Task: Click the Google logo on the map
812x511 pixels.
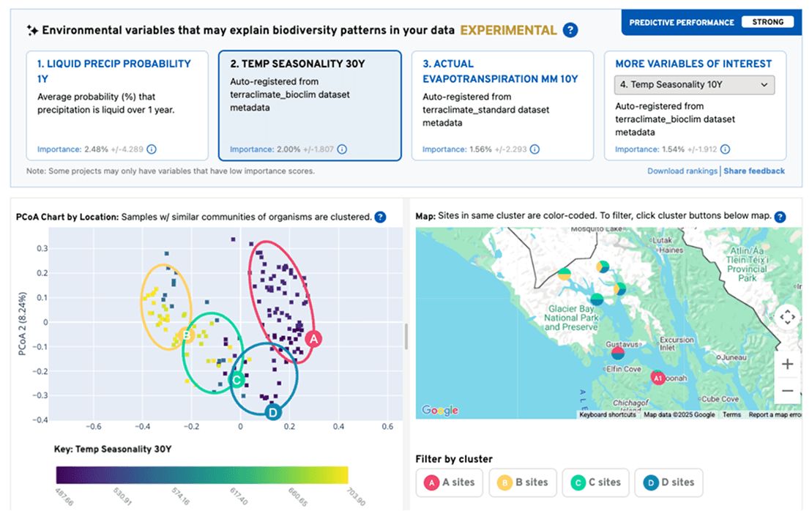Action: pos(439,411)
